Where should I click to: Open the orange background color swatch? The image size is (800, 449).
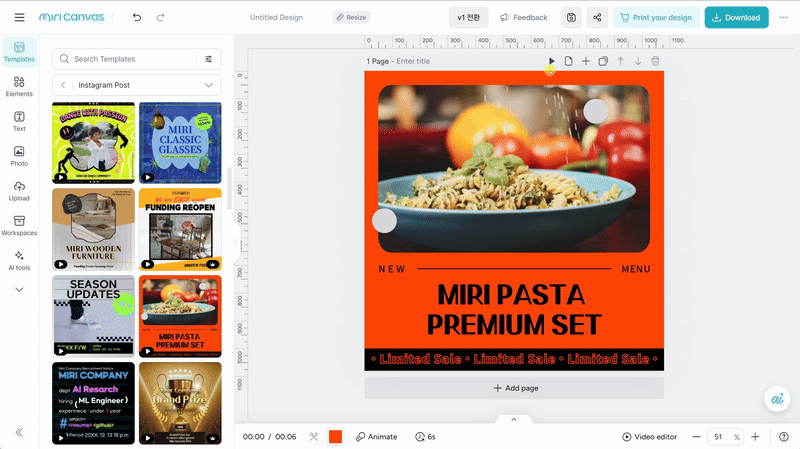tap(336, 437)
